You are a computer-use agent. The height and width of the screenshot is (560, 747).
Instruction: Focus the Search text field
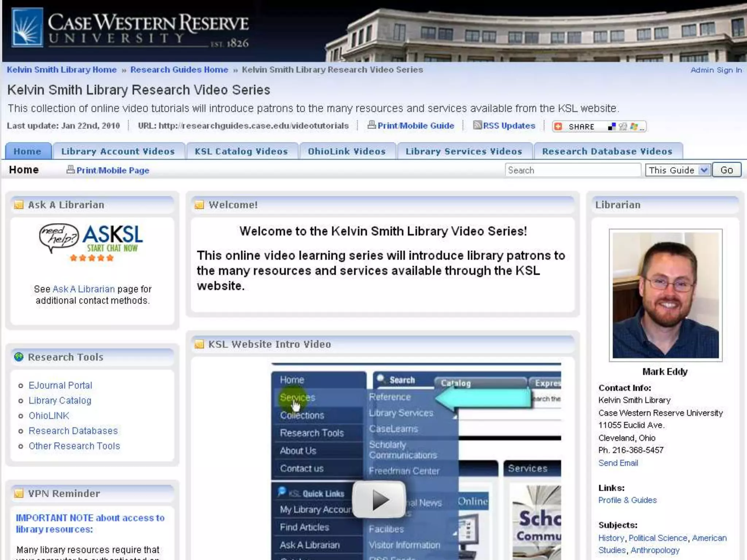pyautogui.click(x=572, y=170)
